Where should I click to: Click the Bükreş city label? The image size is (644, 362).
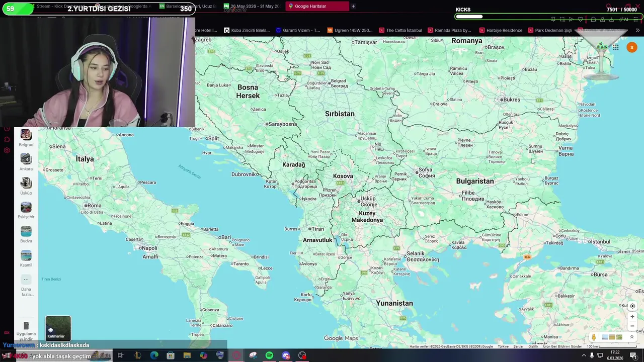[511, 100]
